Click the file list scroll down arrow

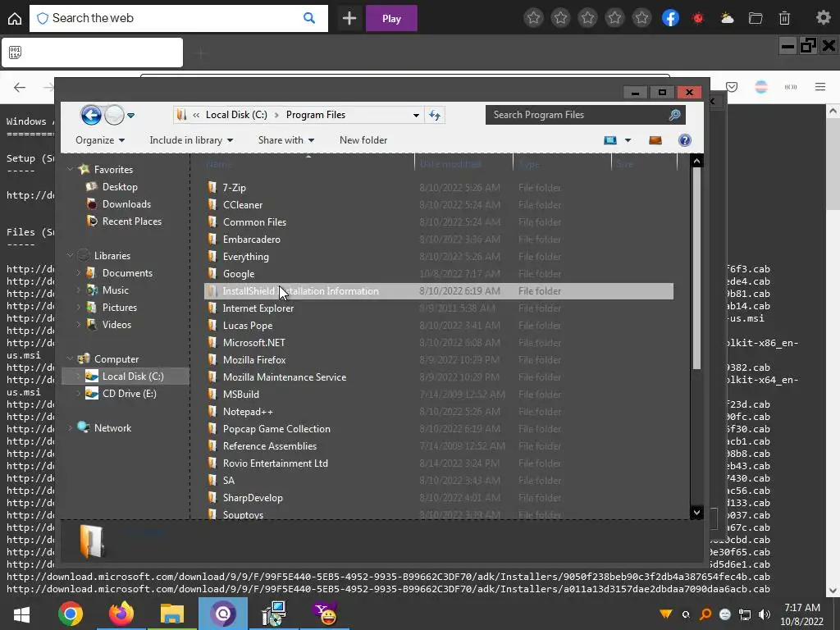[x=696, y=512]
